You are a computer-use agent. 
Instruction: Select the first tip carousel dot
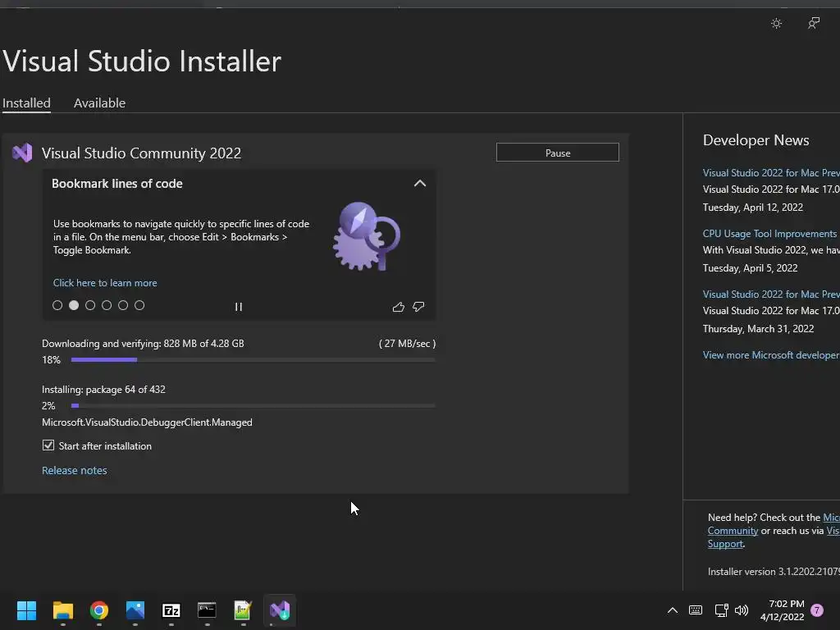tap(57, 305)
